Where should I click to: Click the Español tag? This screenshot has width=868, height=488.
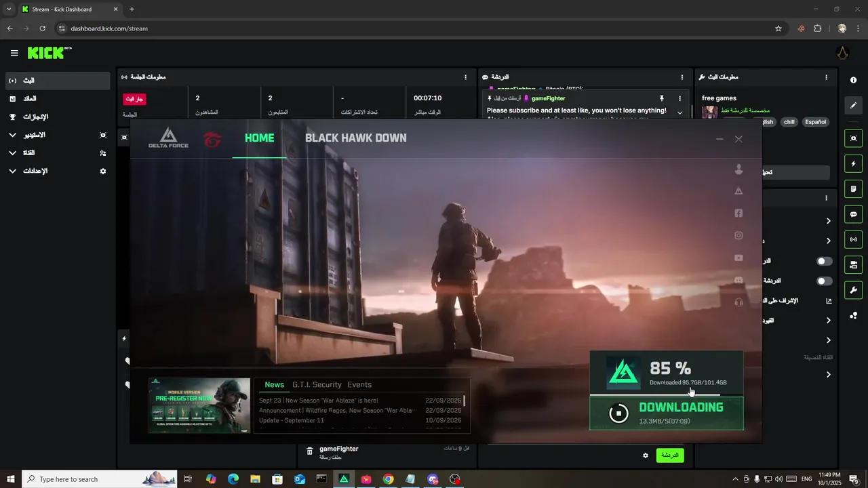click(815, 122)
